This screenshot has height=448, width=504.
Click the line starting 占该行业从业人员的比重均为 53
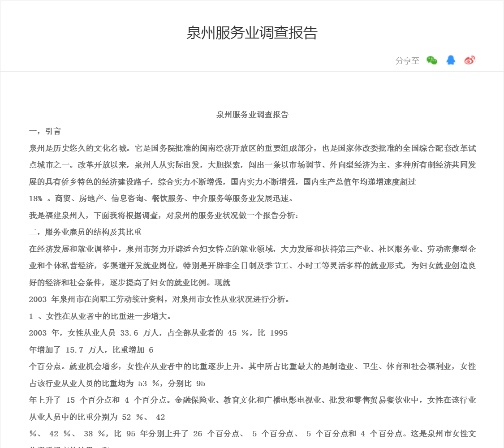pyautogui.click(x=117, y=383)
